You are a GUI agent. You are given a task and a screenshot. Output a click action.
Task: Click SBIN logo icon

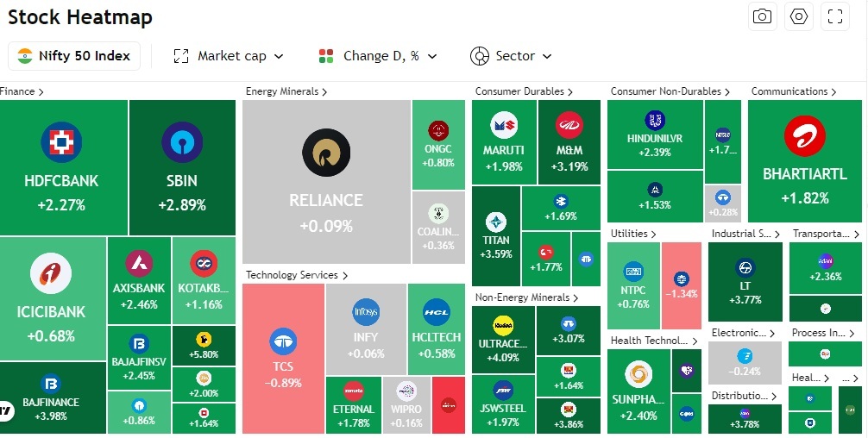pyautogui.click(x=182, y=142)
